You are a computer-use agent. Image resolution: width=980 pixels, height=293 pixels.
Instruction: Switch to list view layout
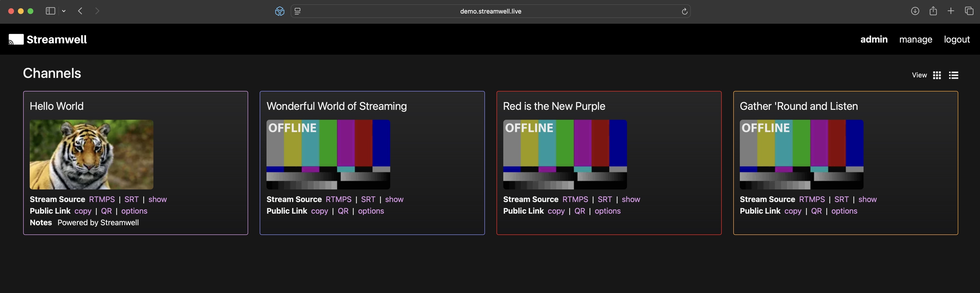953,75
